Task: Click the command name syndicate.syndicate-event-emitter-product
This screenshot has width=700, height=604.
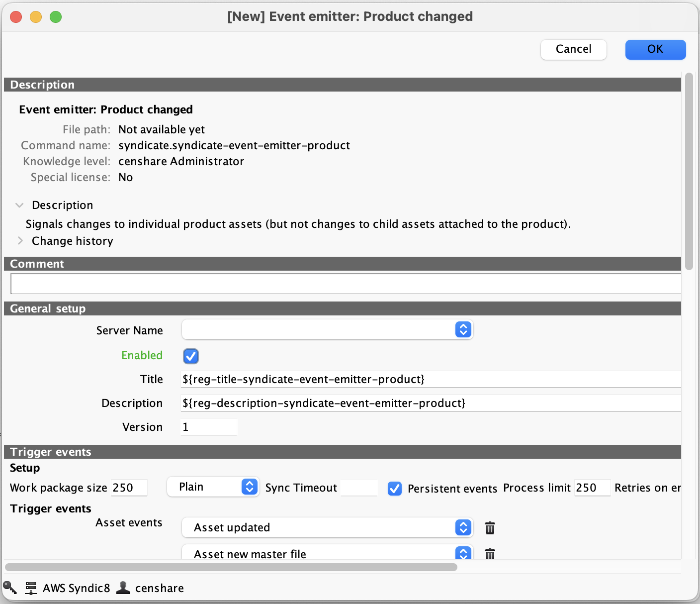Action: (234, 145)
